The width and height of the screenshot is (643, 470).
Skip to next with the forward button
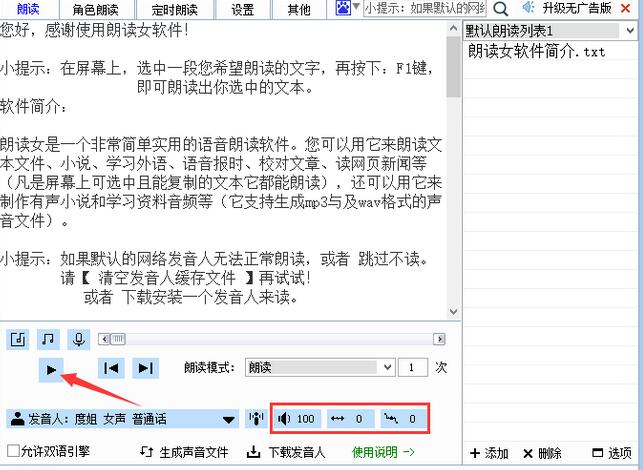[x=146, y=368]
